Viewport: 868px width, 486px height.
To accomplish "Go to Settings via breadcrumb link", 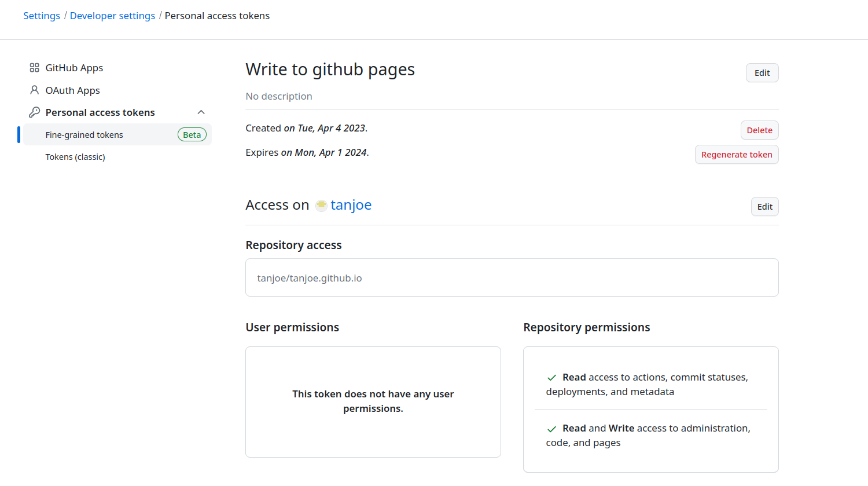I will pos(42,16).
